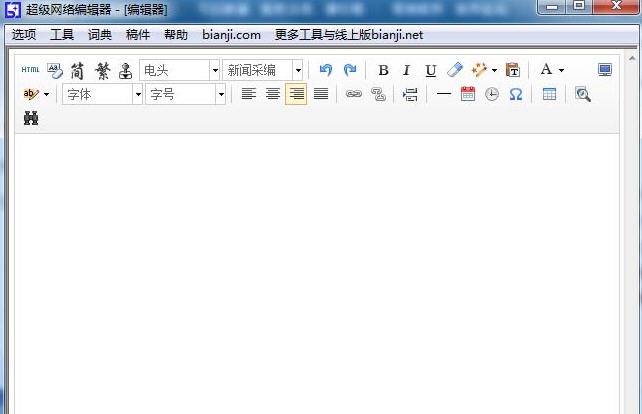The width and height of the screenshot is (642, 414).
Task: Undo the last edit
Action: [326, 70]
